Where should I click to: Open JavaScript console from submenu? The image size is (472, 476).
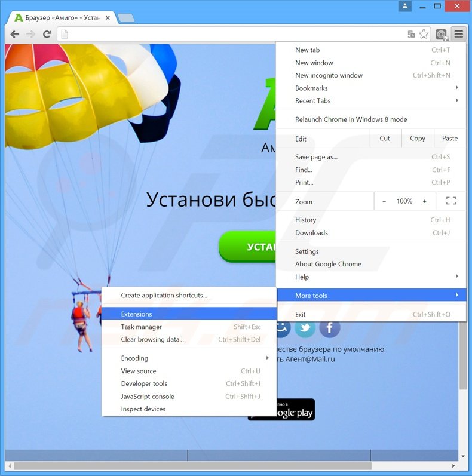click(189, 397)
